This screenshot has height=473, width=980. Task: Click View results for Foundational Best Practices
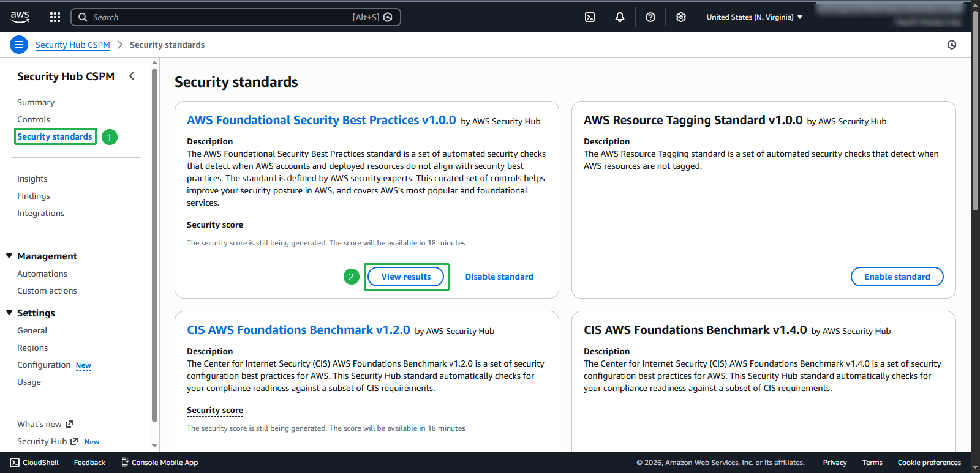[405, 277]
